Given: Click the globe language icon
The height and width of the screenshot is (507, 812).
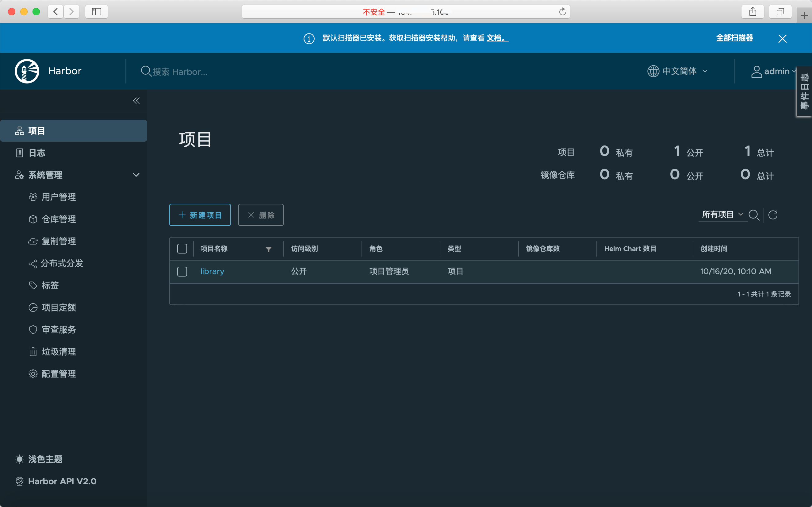Looking at the screenshot, I should [x=653, y=72].
